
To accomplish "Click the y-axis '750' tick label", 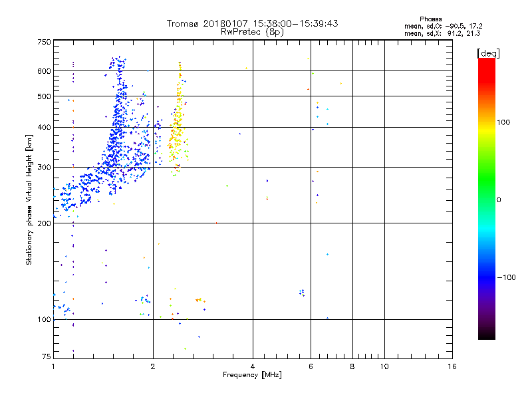I will click(x=44, y=42).
